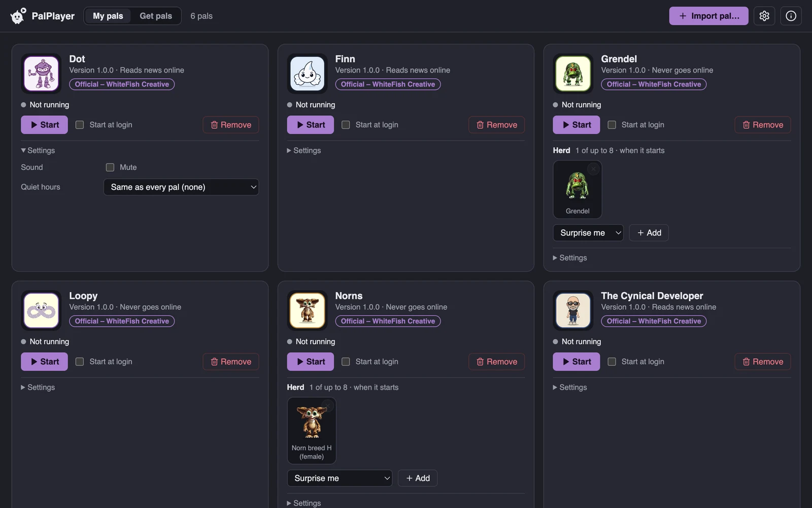This screenshot has width=812, height=508.
Task: Open the info circle icon
Action: point(791,16)
